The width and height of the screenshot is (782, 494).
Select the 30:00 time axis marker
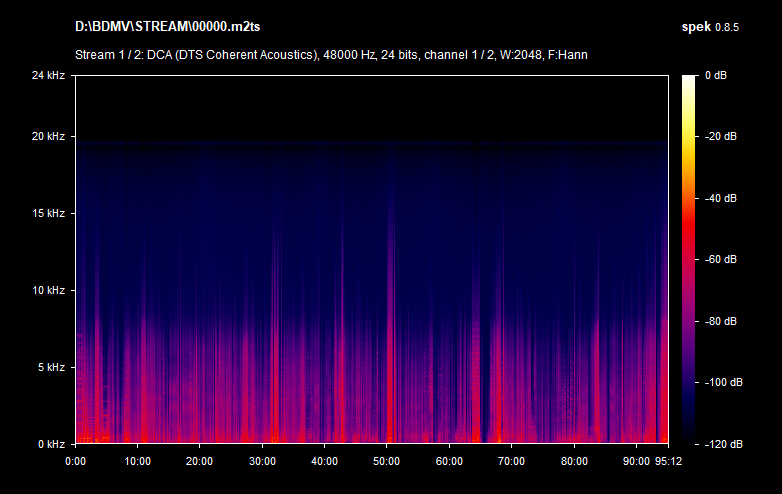click(x=262, y=462)
